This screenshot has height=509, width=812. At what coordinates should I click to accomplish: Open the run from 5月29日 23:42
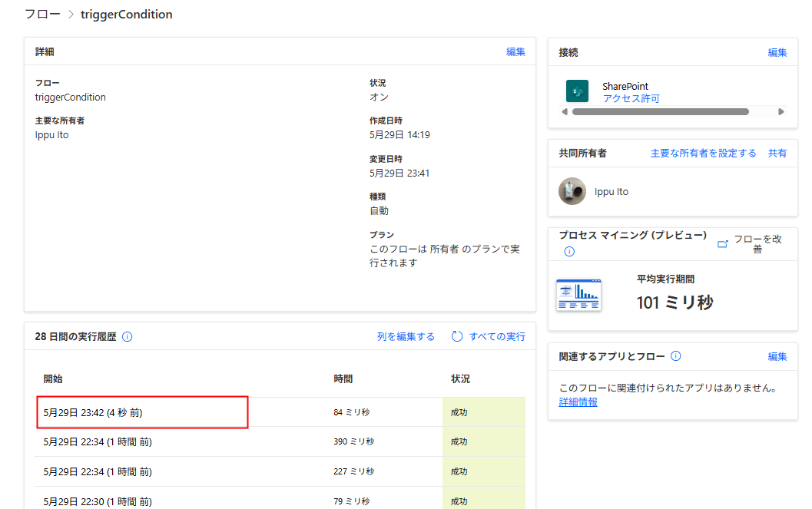point(93,413)
